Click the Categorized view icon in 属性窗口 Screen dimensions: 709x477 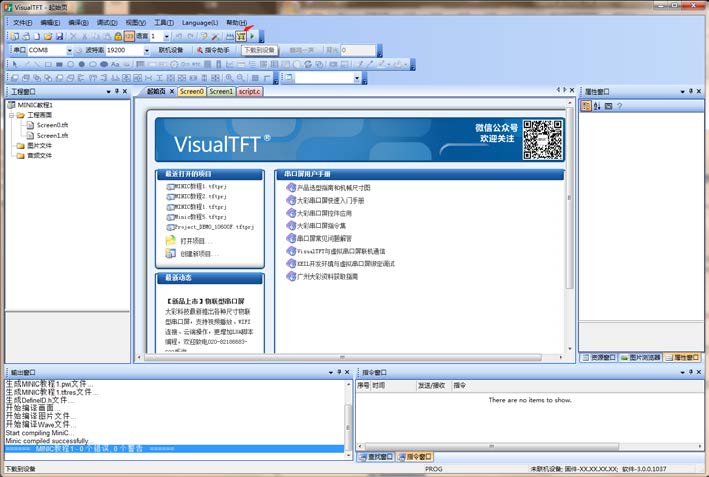tap(586, 106)
